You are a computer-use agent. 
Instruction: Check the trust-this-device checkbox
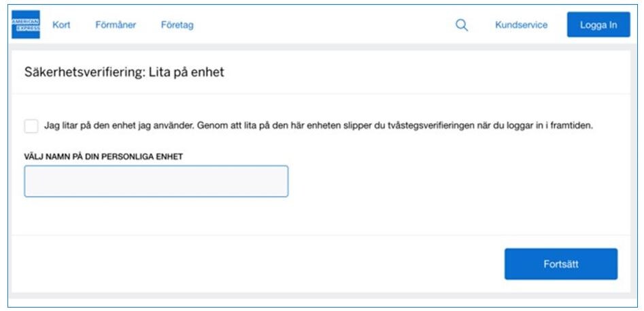(x=31, y=126)
